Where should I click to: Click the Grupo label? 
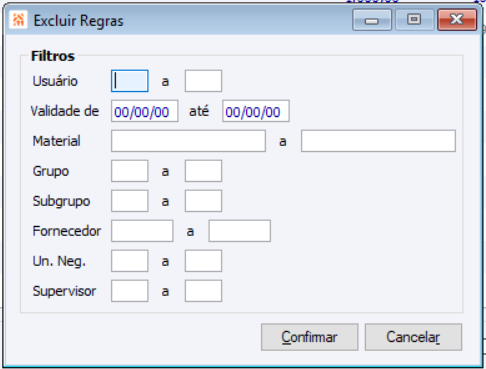(x=51, y=172)
